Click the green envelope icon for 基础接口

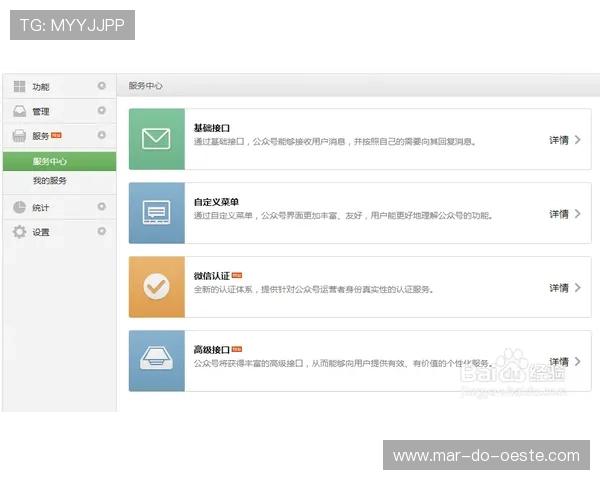[157, 139]
